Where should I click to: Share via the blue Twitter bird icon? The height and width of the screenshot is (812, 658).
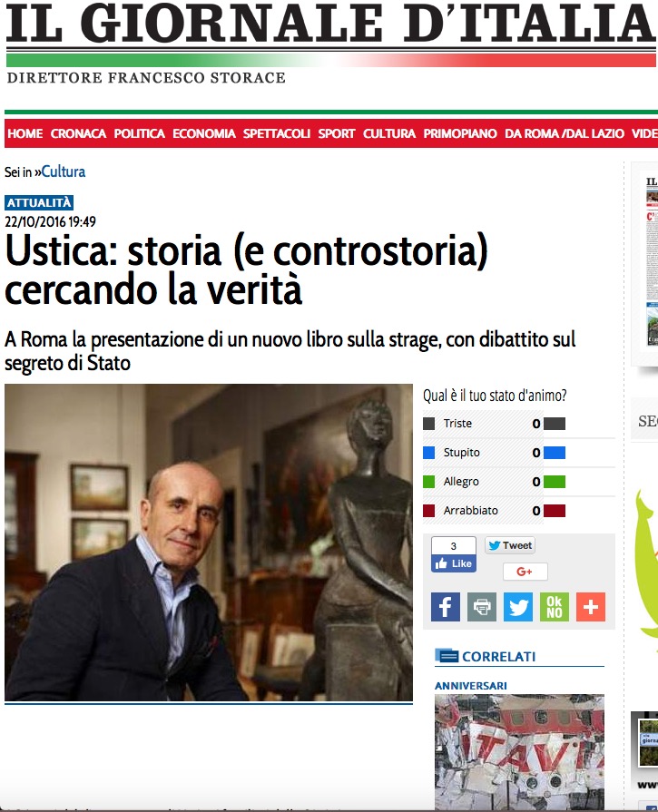pyautogui.click(x=518, y=606)
